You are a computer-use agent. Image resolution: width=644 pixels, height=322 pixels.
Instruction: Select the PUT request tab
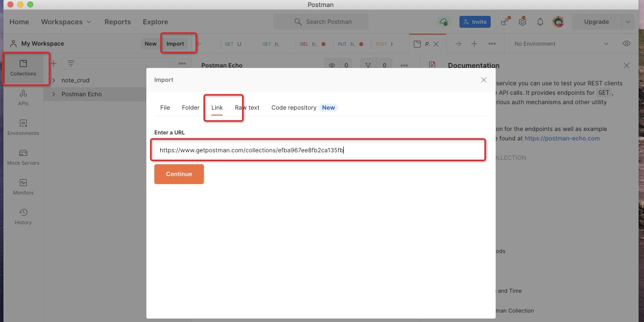[352, 44]
